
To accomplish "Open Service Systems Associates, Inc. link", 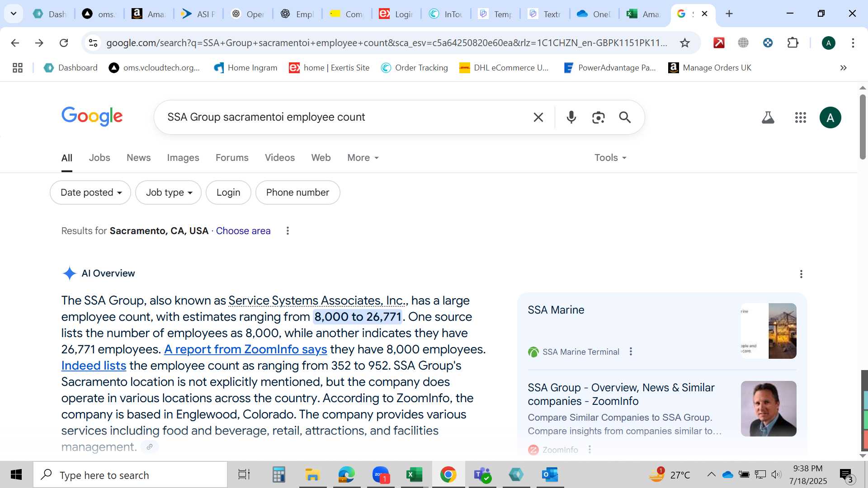I will [x=318, y=300].
